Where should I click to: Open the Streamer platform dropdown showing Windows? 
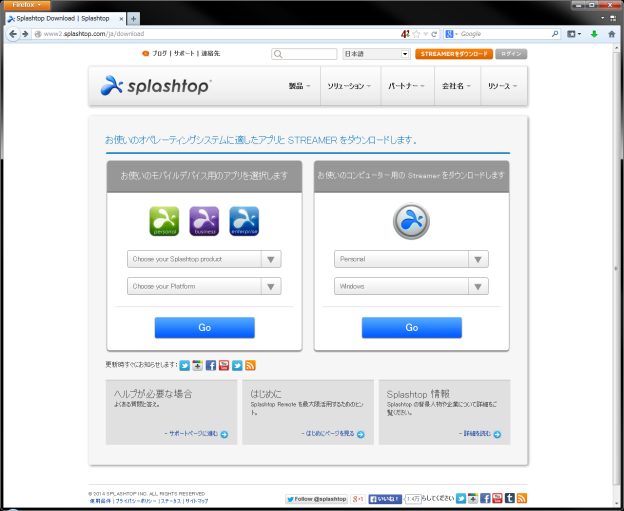tap(411, 286)
